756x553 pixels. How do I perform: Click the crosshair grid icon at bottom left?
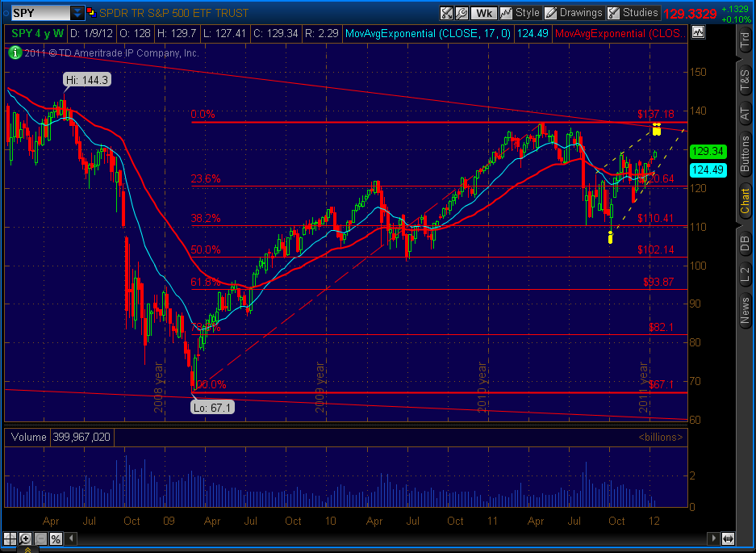(10, 538)
